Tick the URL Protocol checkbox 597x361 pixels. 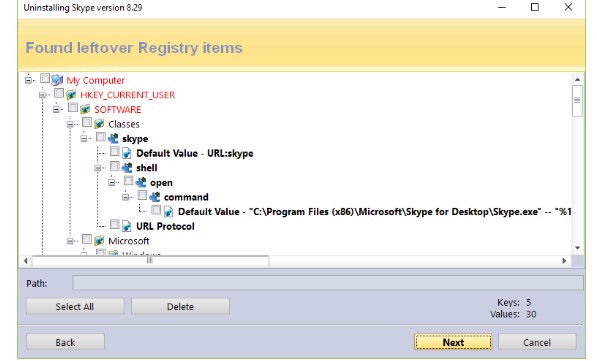[x=115, y=224]
